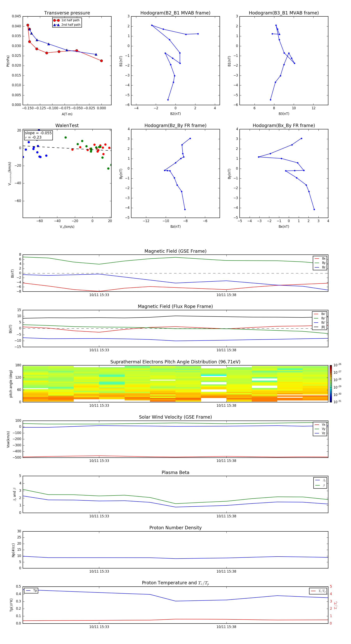Click the "Proton Temperature and Te/Tp" title
The image size is (351, 644).
click(175, 583)
